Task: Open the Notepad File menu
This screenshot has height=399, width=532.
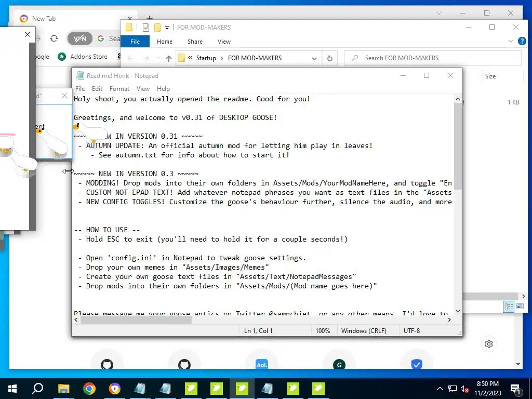Action: tap(80, 88)
